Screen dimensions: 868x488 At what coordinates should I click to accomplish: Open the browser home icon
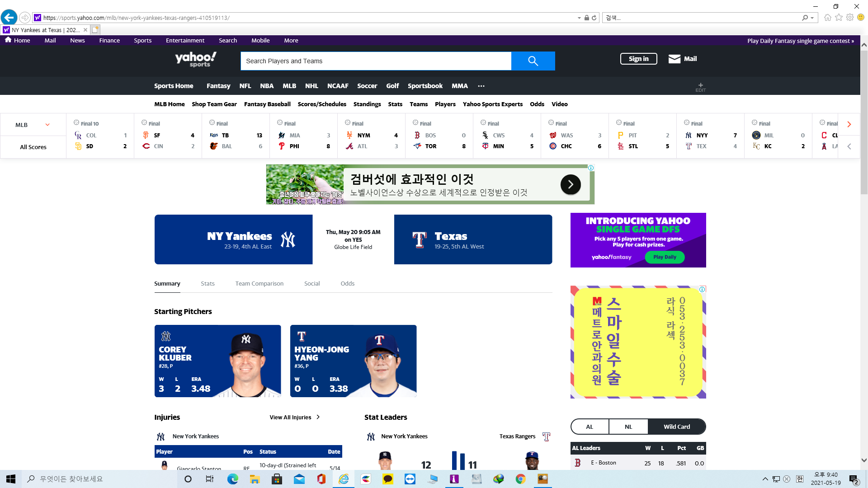point(827,18)
